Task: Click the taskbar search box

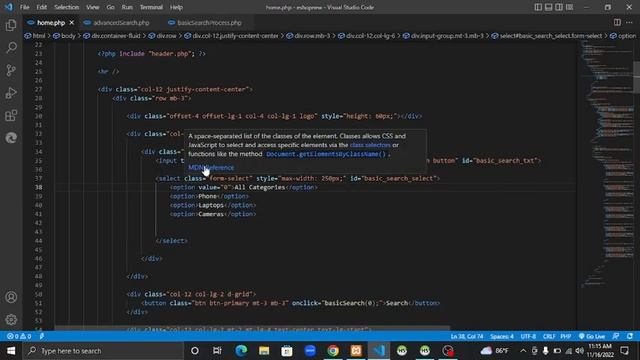Action: coord(104,351)
